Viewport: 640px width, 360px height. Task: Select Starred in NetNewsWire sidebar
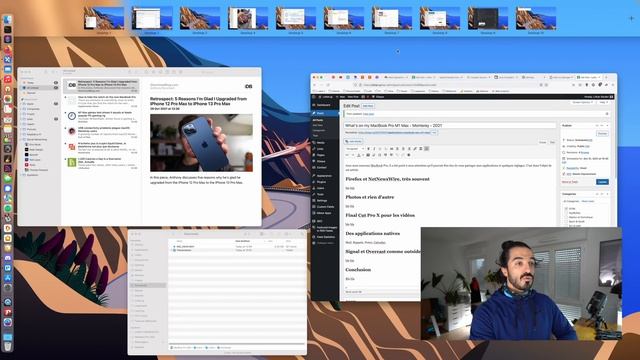39,93
